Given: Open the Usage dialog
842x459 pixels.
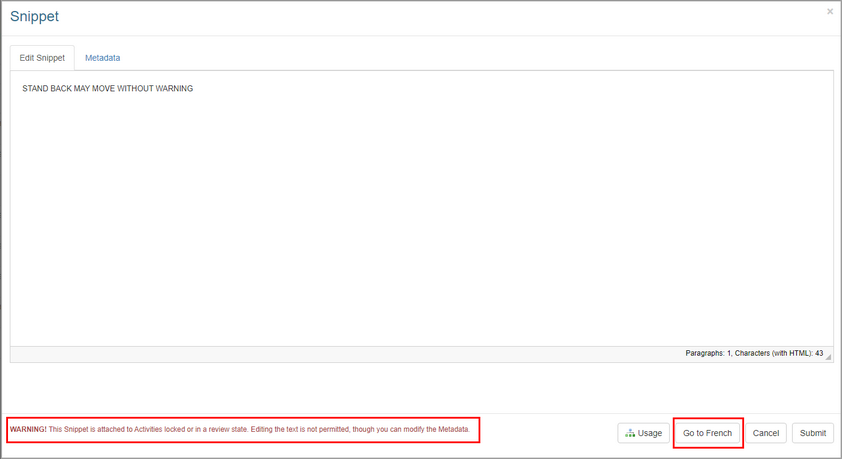Looking at the screenshot, I should (643, 433).
